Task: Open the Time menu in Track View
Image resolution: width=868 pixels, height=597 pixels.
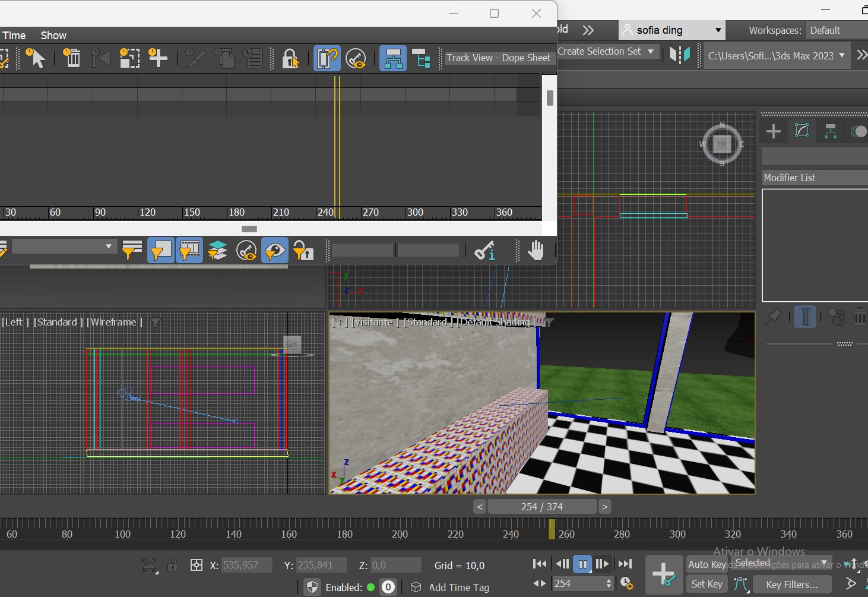Action: (x=14, y=36)
